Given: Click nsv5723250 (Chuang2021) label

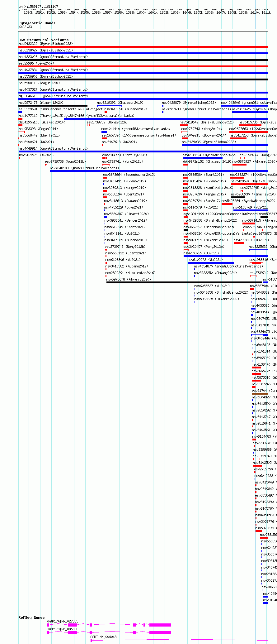Looking at the screenshot, I should (x=215, y=273).
